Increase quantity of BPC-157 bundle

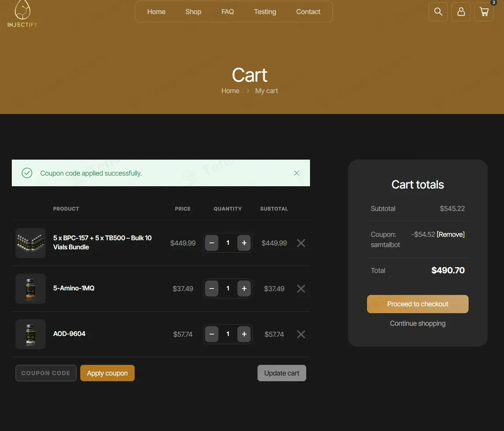tap(244, 243)
